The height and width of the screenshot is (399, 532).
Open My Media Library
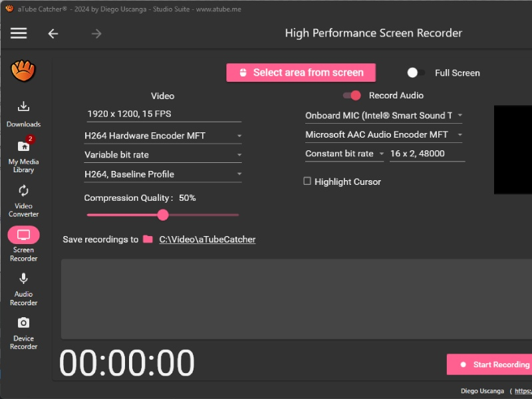pos(23,155)
